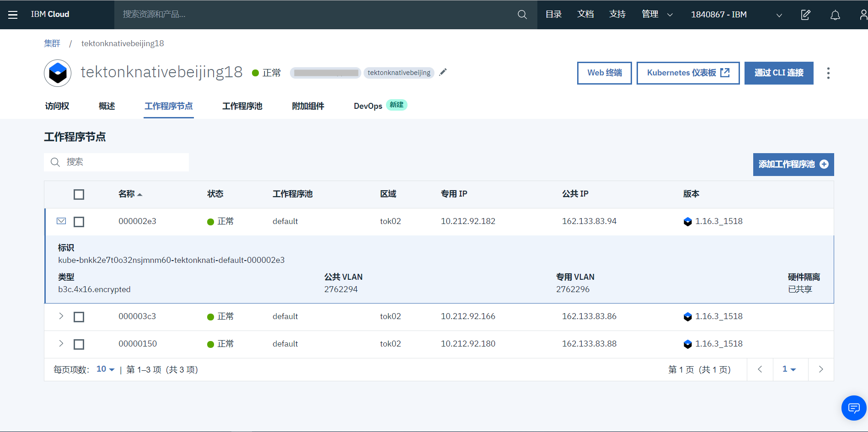Switch to the 概述 tab

[107, 106]
